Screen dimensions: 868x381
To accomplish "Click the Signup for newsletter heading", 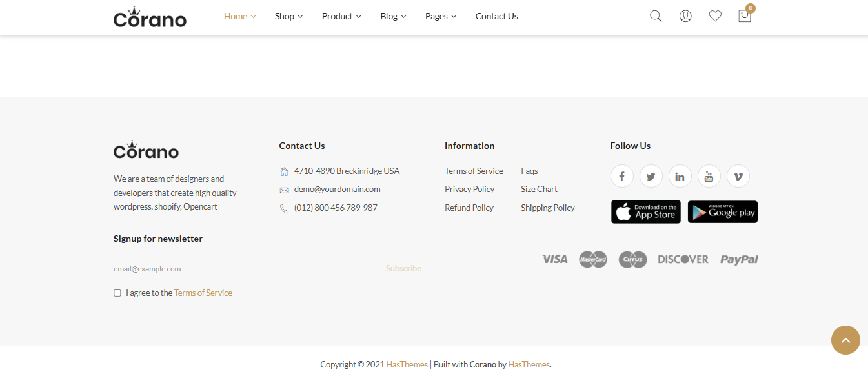I will [158, 239].
